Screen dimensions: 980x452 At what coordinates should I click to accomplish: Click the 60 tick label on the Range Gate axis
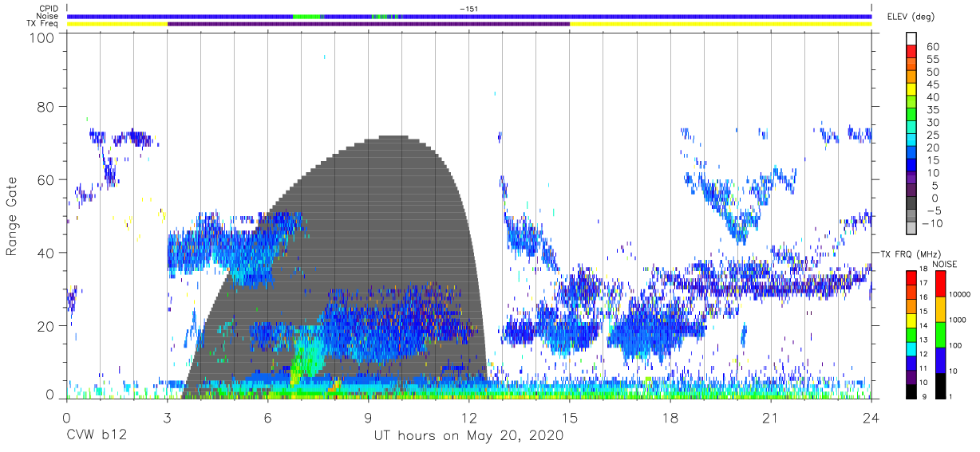[x=46, y=180]
